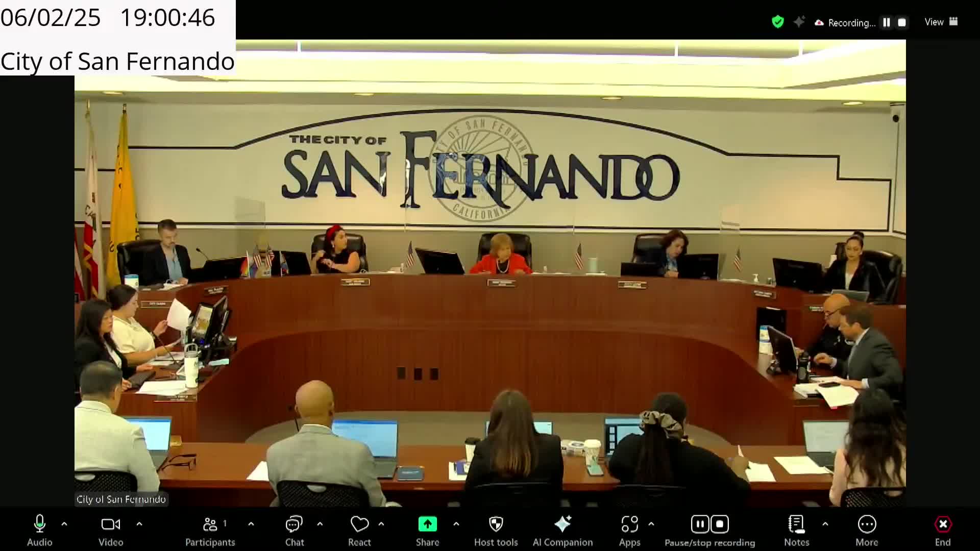This screenshot has height=551, width=980.
Task: Mute the microphone via Audio icon
Action: tap(39, 524)
